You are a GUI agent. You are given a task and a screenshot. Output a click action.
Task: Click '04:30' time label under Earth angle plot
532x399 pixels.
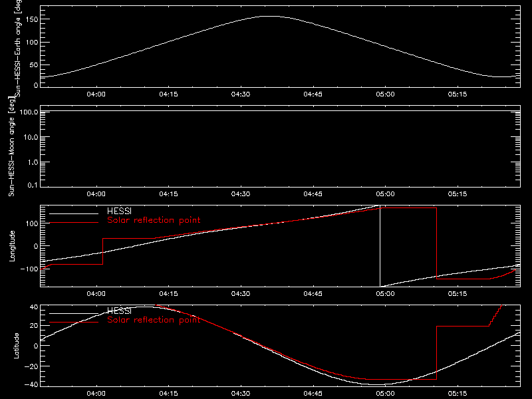coord(241,94)
